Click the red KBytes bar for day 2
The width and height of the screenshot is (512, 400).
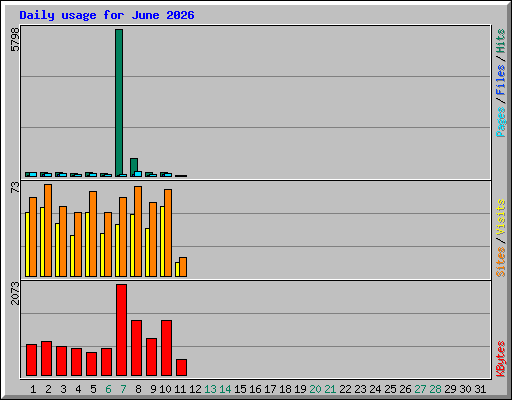pos(46,358)
